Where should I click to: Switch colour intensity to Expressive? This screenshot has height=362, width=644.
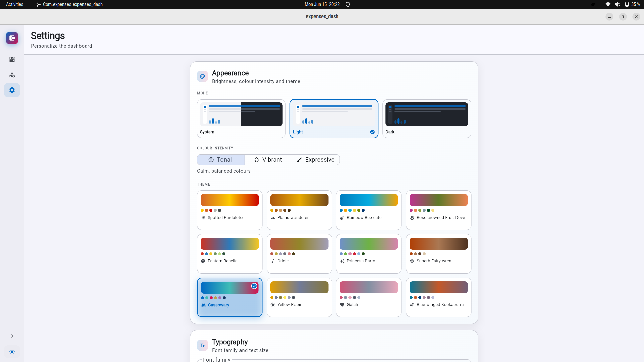click(x=316, y=160)
